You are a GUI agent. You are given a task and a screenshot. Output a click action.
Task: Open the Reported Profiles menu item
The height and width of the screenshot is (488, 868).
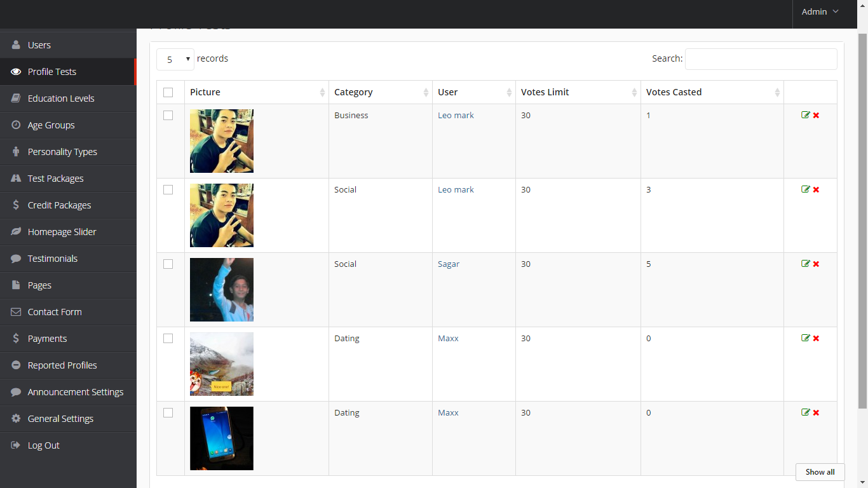click(68, 365)
